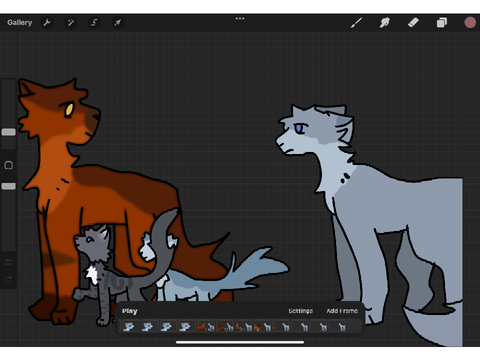Viewport: 480px width, 360px height.
Task: Select the ninth frame in the timeline
Action: (281, 326)
